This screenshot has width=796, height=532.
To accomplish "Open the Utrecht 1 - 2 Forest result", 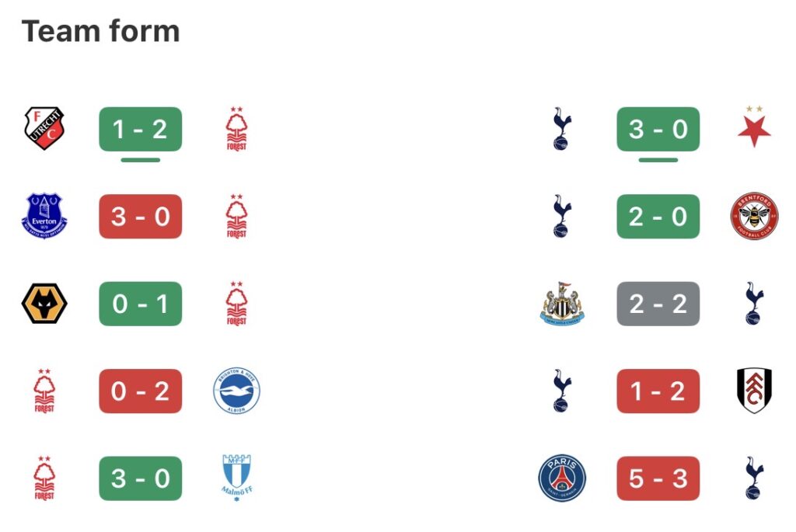I will pos(140,129).
